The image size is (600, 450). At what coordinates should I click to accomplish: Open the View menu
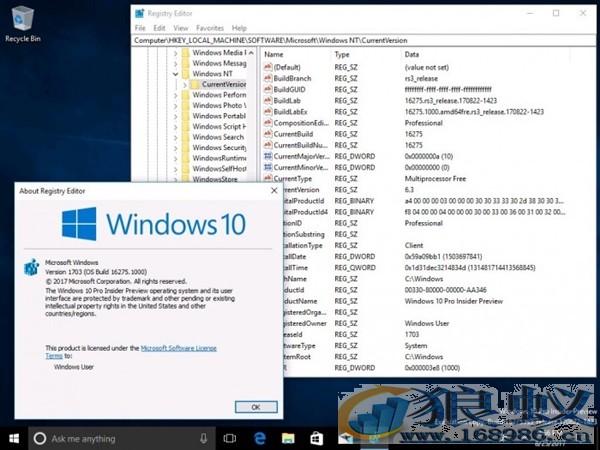(181, 28)
